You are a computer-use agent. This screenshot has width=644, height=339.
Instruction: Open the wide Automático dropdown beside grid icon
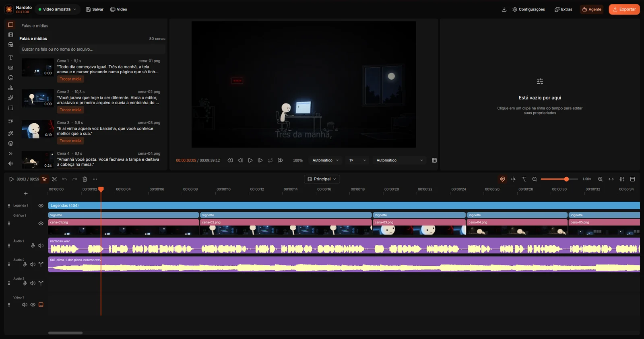[400, 160]
